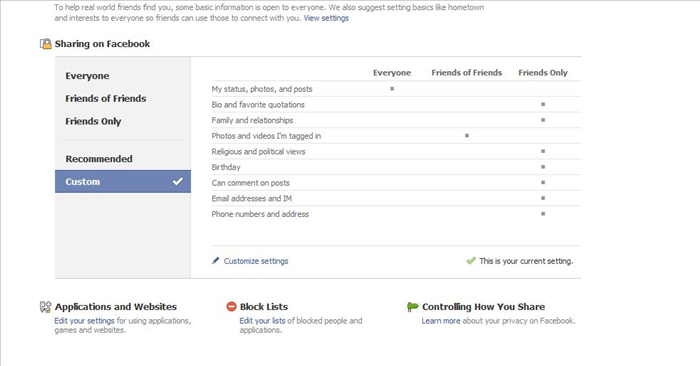Choose the Friends Only preset

[93, 121]
